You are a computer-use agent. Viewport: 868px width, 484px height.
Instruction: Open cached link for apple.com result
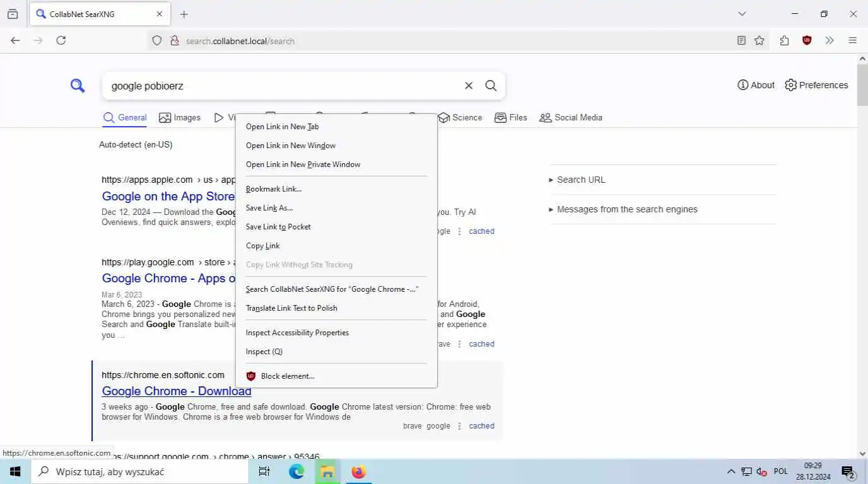(481, 231)
